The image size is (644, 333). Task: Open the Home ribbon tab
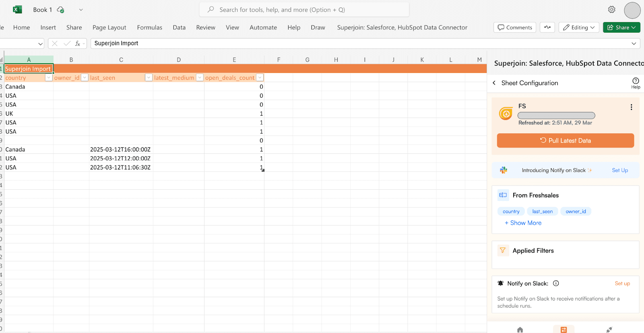click(x=22, y=27)
